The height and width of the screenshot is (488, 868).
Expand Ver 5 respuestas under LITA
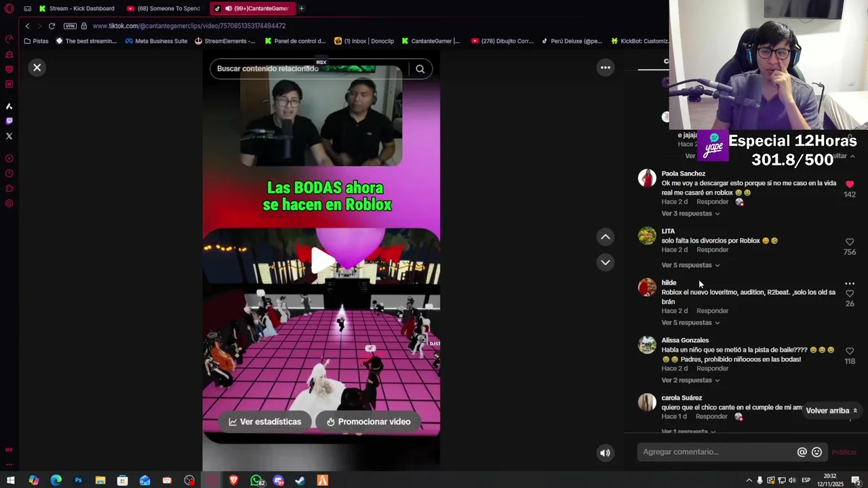[690, 265]
